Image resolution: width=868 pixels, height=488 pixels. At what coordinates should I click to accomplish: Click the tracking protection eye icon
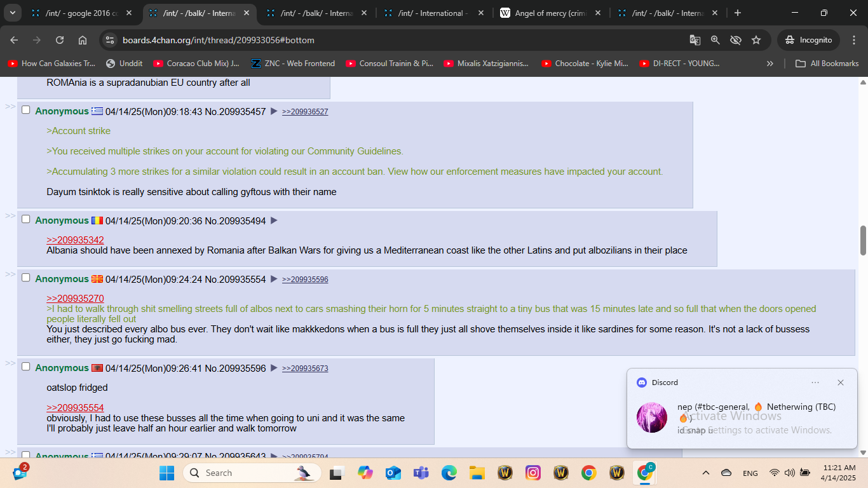click(736, 40)
